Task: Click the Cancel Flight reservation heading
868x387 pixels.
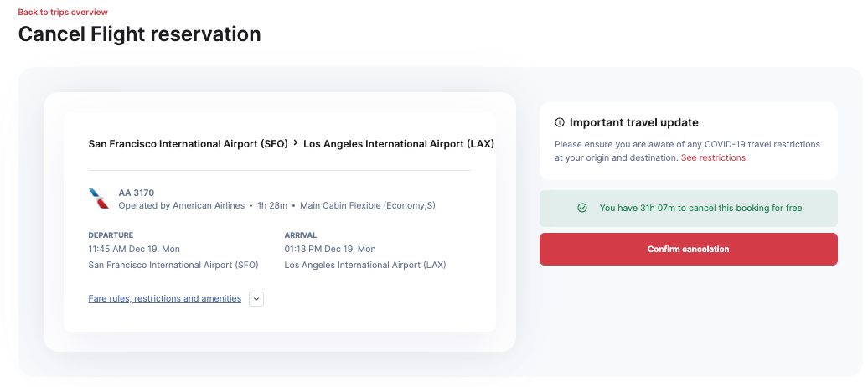Action: tap(139, 34)
